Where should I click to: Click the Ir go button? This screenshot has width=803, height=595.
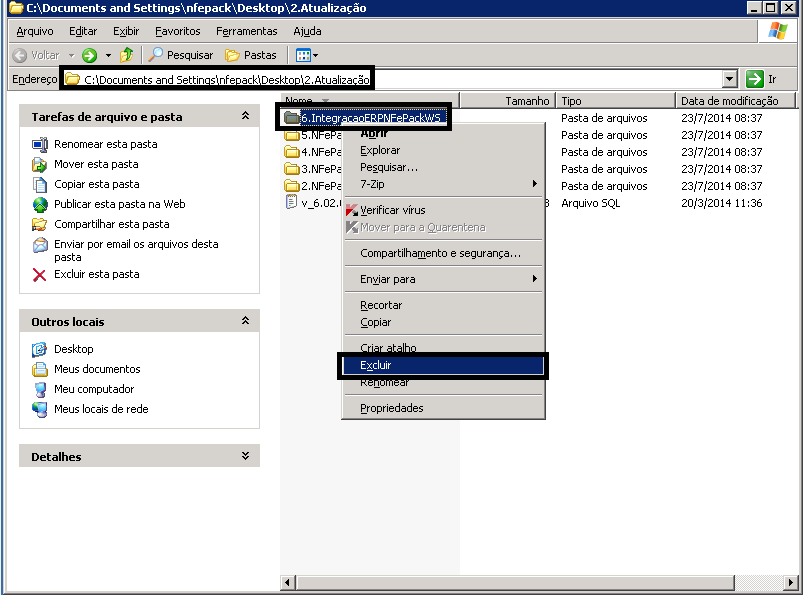pos(762,79)
